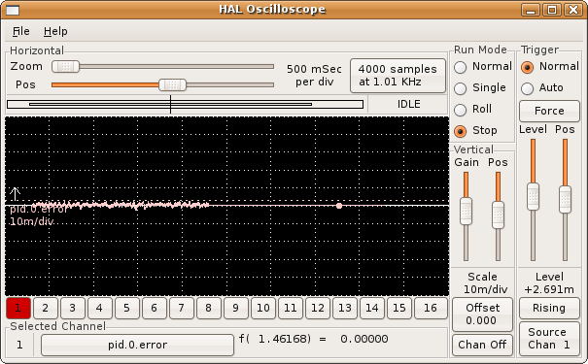Click the window menu icon in title bar
Image resolution: width=588 pixels, height=364 pixels.
point(13,10)
